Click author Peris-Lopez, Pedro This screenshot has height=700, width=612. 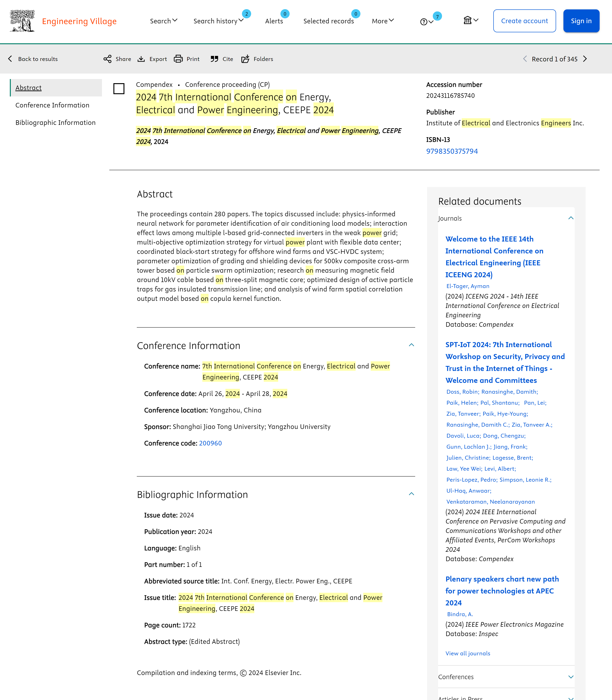tap(472, 480)
